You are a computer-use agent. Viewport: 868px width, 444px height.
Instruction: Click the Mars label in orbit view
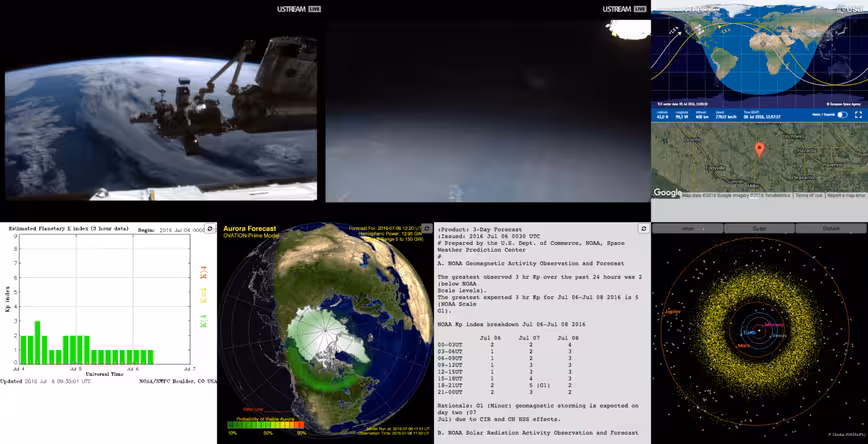point(744,346)
